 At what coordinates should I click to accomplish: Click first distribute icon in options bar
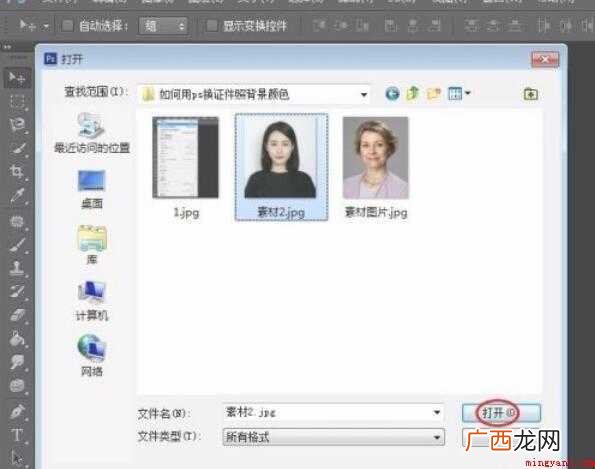coord(472,26)
